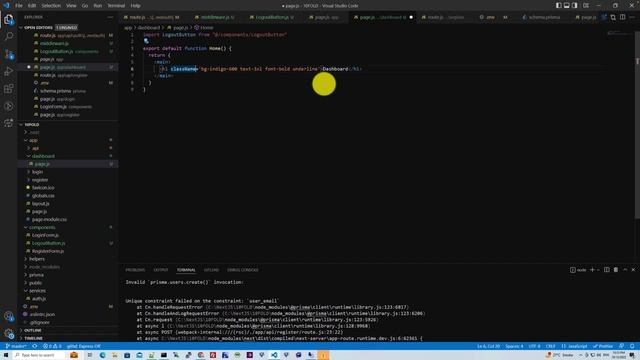This screenshot has width=640, height=360.
Task: Open Source Control view in activity bar
Action: point(9,54)
